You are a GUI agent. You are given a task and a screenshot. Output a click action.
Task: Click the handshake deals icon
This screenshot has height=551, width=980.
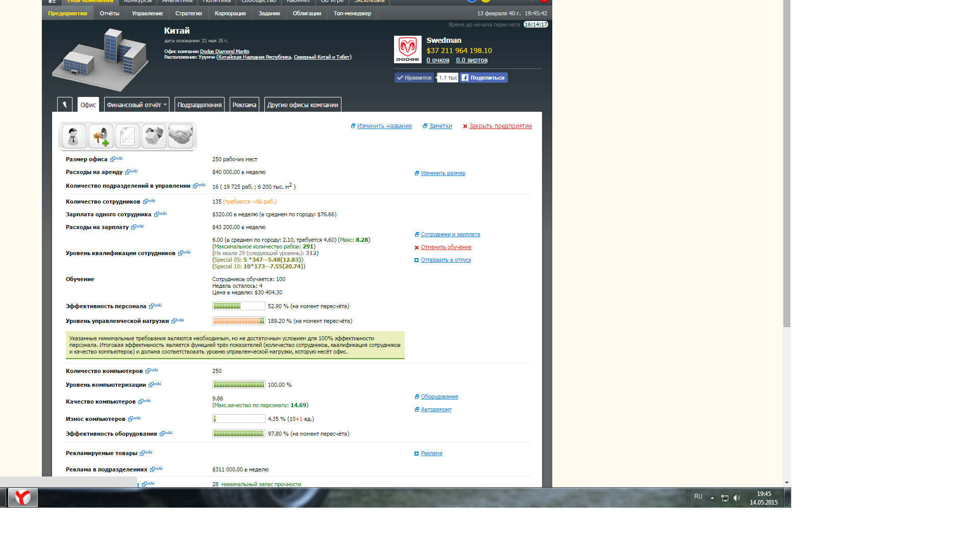click(181, 136)
